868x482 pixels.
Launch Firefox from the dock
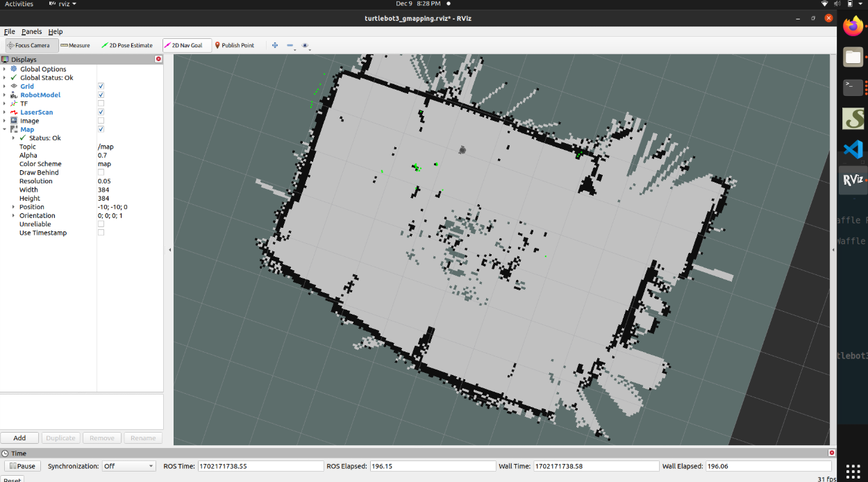tap(853, 27)
